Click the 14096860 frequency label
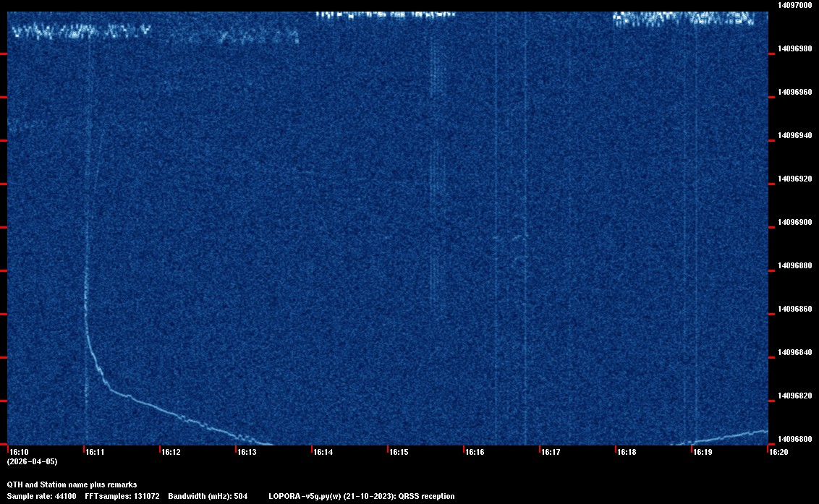Image resolution: width=819 pixels, height=504 pixels. pyautogui.click(x=794, y=309)
